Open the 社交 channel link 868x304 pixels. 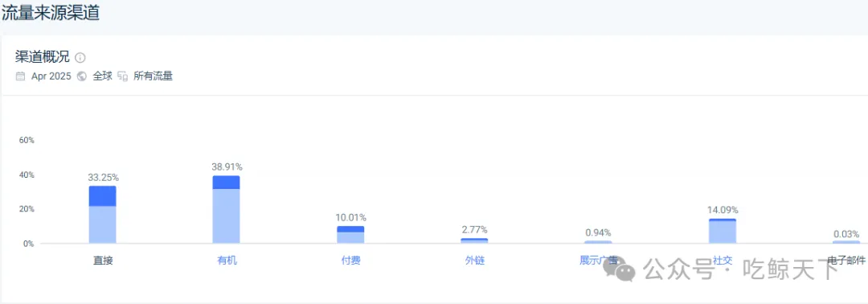[723, 260]
